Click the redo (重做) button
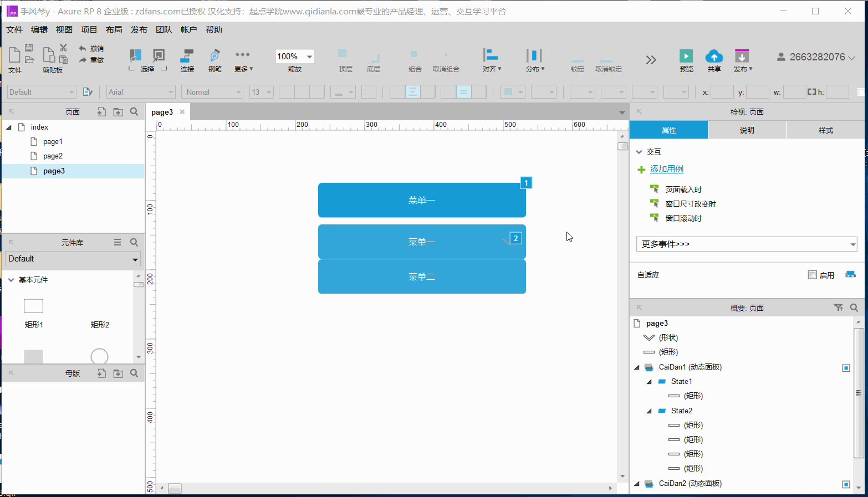Screen dimensions: 868x497 point(91,60)
